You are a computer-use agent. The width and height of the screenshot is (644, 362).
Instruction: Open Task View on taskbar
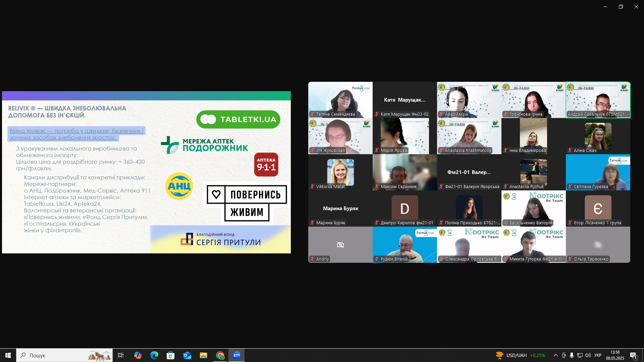pyautogui.click(x=121, y=355)
